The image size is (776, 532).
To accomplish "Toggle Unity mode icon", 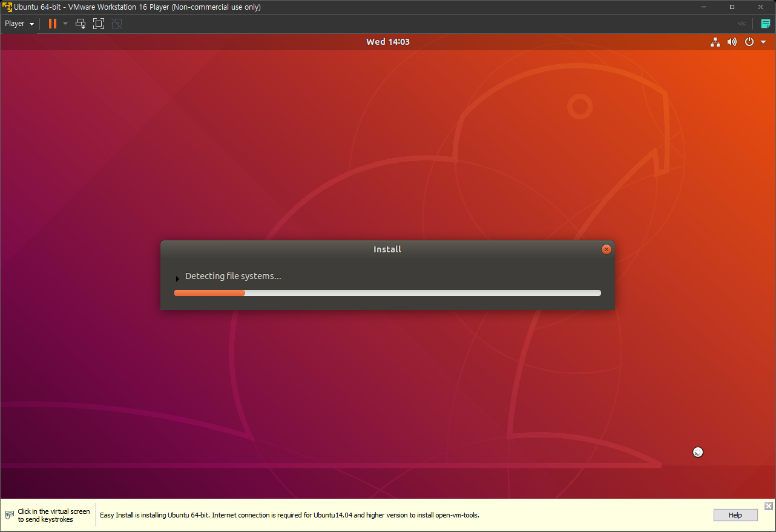I will 117,24.
